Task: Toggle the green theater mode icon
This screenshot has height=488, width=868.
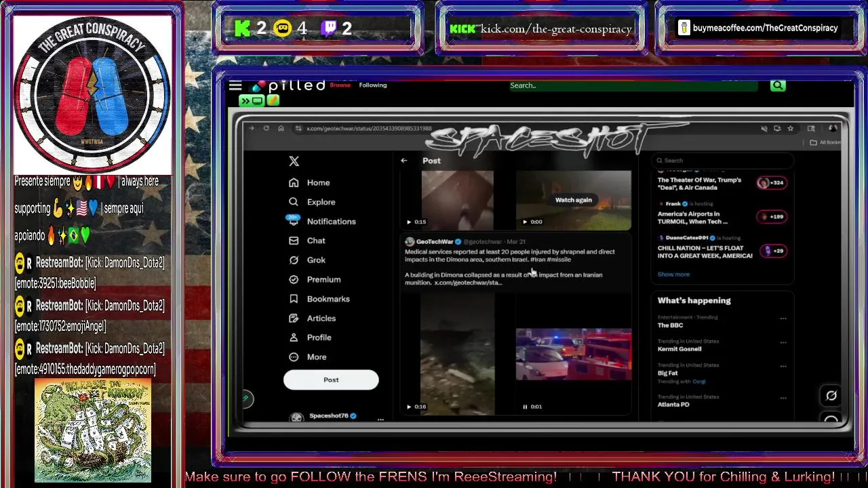Action: click(252, 101)
